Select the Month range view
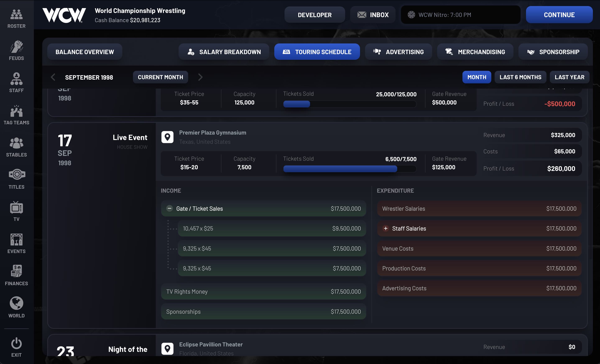600x364 pixels. tap(476, 77)
